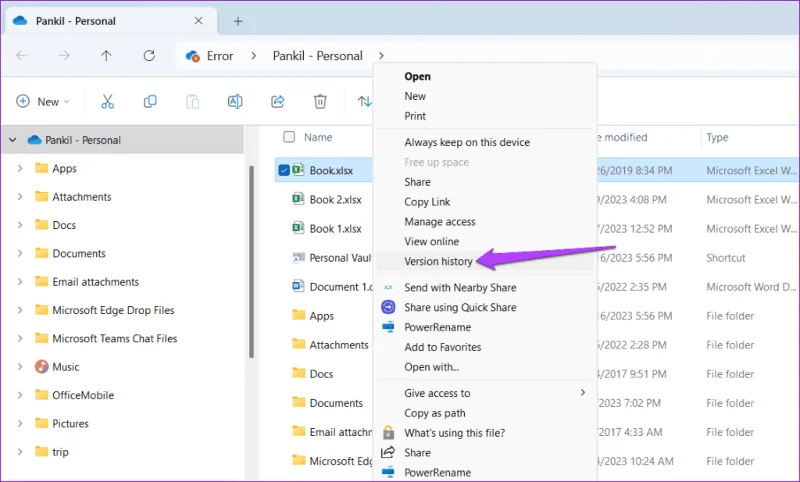The image size is (800, 482).
Task: Open the New dropdown button
Action: click(43, 102)
